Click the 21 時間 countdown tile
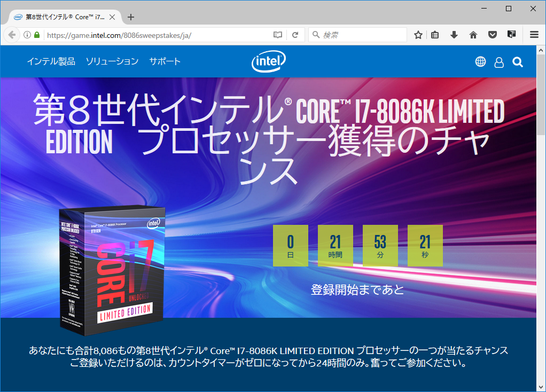 pyautogui.click(x=336, y=246)
